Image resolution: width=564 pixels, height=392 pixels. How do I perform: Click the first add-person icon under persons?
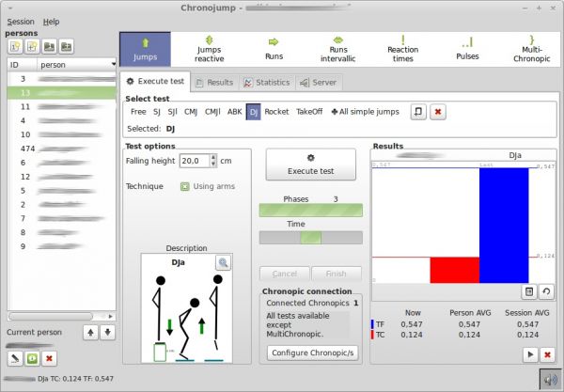(x=15, y=46)
